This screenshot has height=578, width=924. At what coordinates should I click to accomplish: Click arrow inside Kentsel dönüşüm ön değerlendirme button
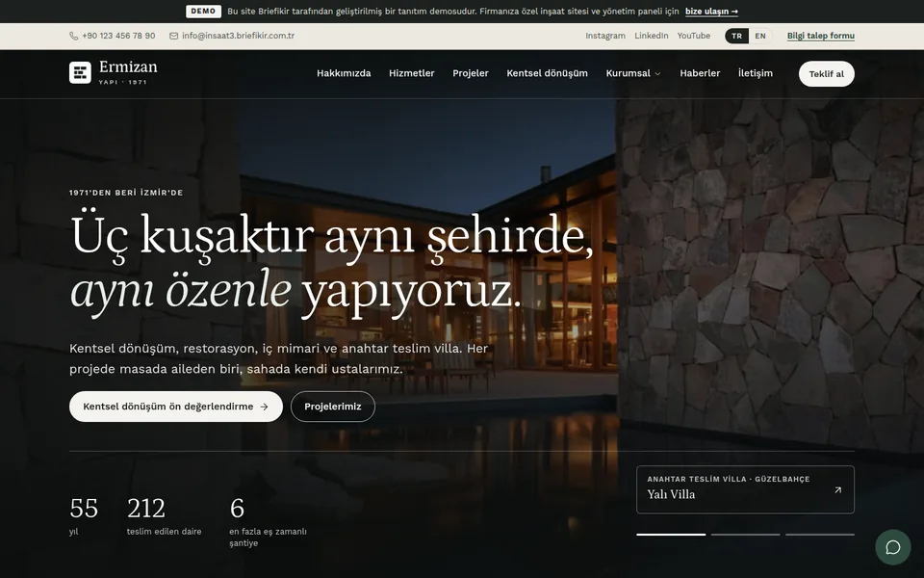(x=264, y=407)
